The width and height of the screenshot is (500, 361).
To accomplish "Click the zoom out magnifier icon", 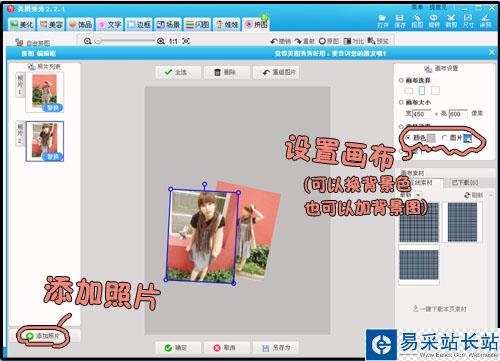I will point(87,41).
